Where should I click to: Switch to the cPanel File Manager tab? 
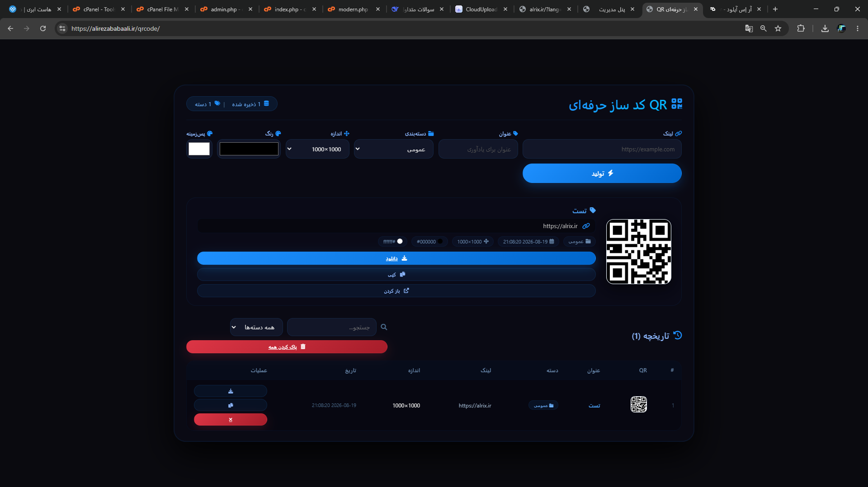(x=163, y=9)
